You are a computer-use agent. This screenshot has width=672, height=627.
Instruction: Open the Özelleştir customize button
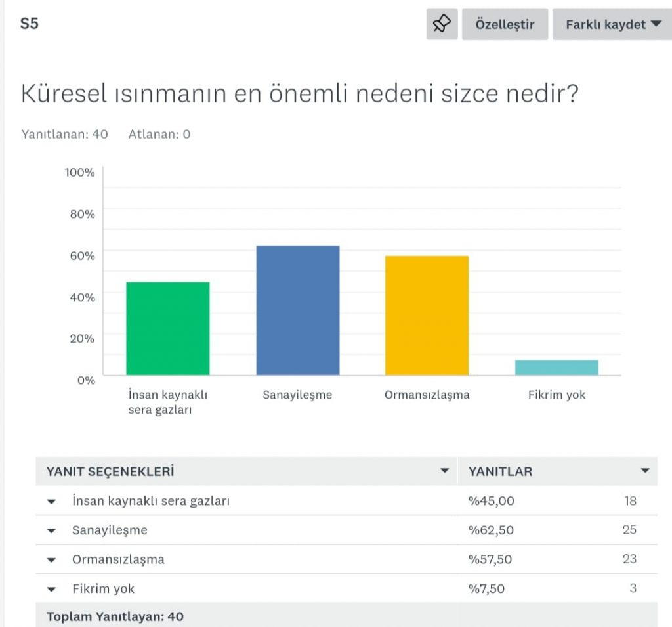point(505,24)
